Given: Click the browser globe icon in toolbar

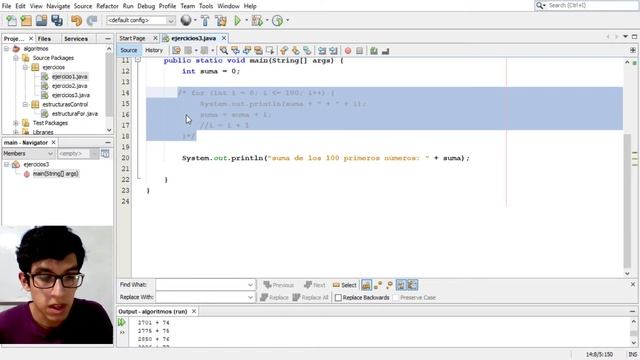Looking at the screenshot, I should point(186,20).
